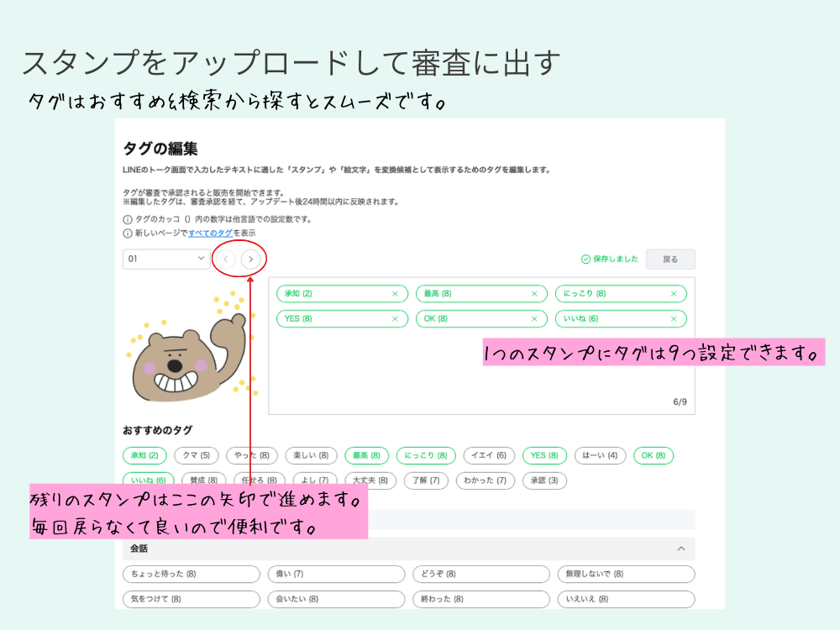This screenshot has height=630, width=840.
Task: Click the 戻る button
Action: point(669,260)
